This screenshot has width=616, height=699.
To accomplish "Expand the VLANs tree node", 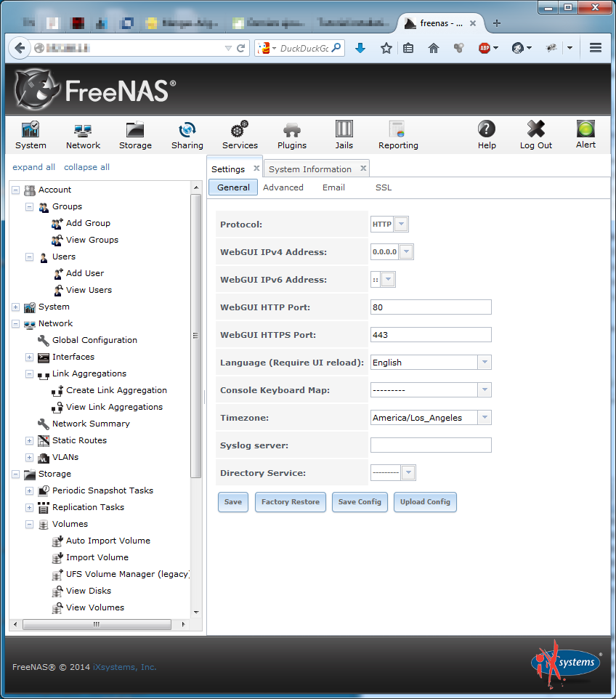I will tap(30, 458).
